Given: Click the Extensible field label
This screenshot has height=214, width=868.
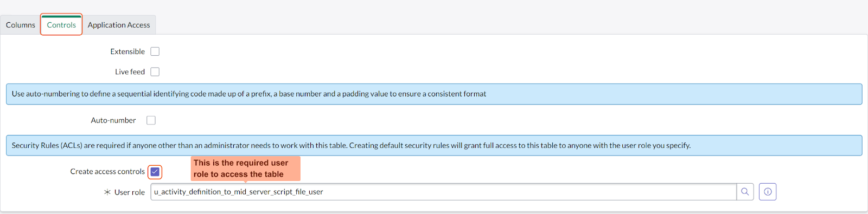Looking at the screenshot, I should tap(127, 51).
